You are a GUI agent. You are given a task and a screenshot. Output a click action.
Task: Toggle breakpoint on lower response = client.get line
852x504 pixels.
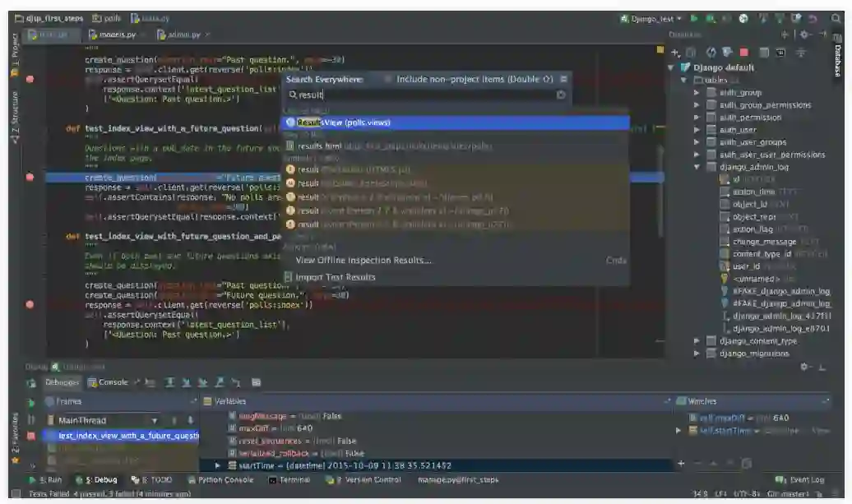30,305
